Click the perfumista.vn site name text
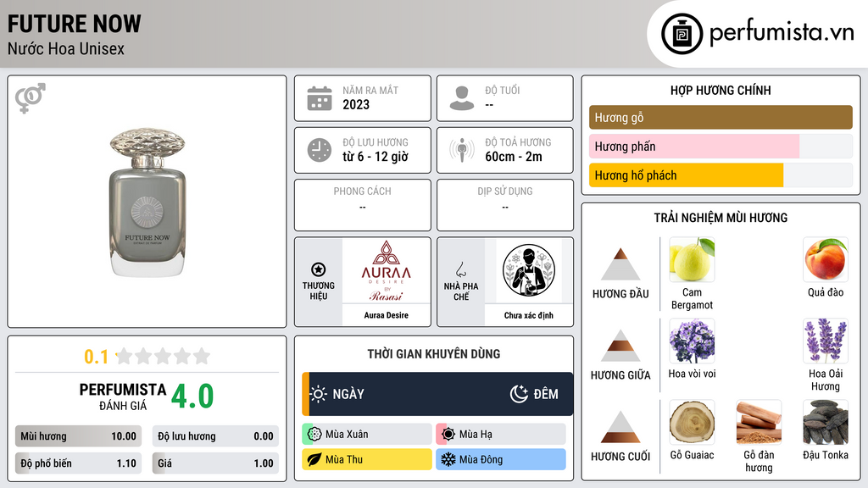 point(782,33)
